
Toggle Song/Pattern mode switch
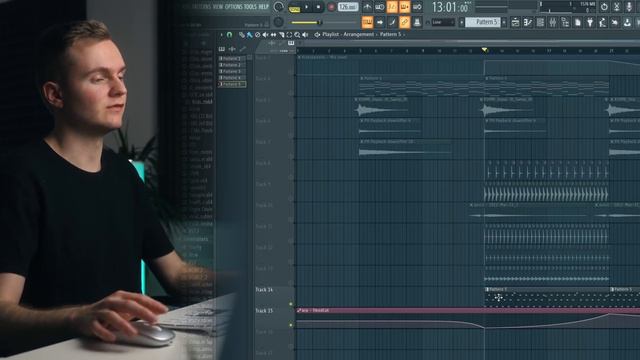pos(294,9)
